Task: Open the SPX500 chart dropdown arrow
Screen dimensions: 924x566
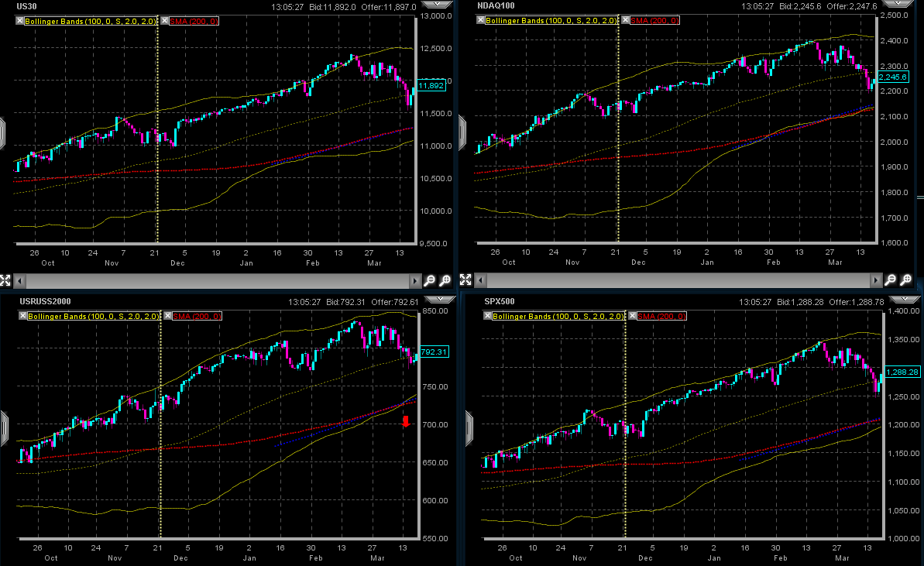Action: (x=905, y=299)
